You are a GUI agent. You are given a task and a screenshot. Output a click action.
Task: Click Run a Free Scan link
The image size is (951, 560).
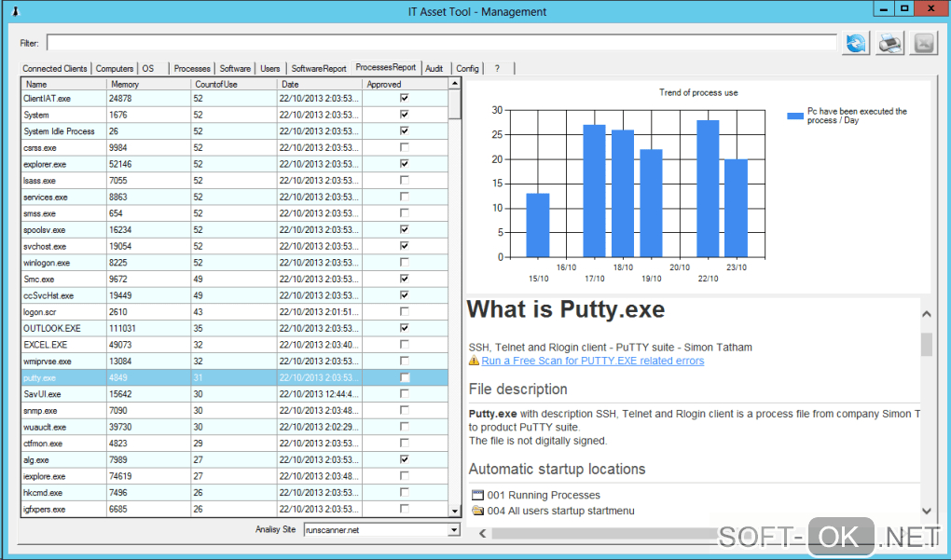(x=592, y=361)
